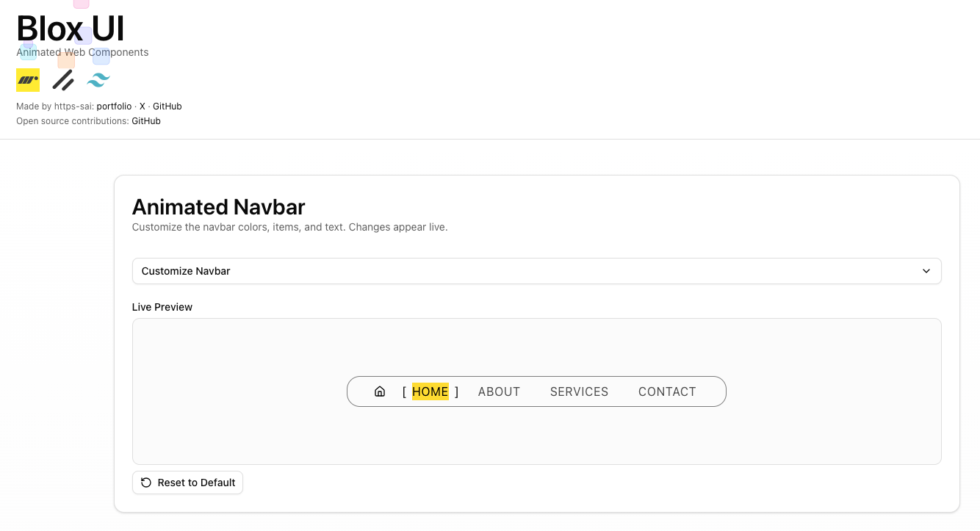Open the portfolio link
Screen dimensions: 980x531
(114, 106)
